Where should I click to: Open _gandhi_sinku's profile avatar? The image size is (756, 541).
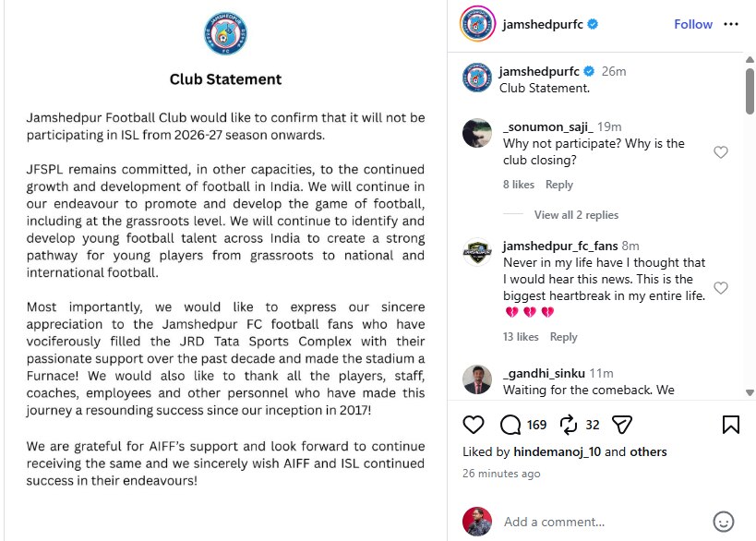point(477,379)
